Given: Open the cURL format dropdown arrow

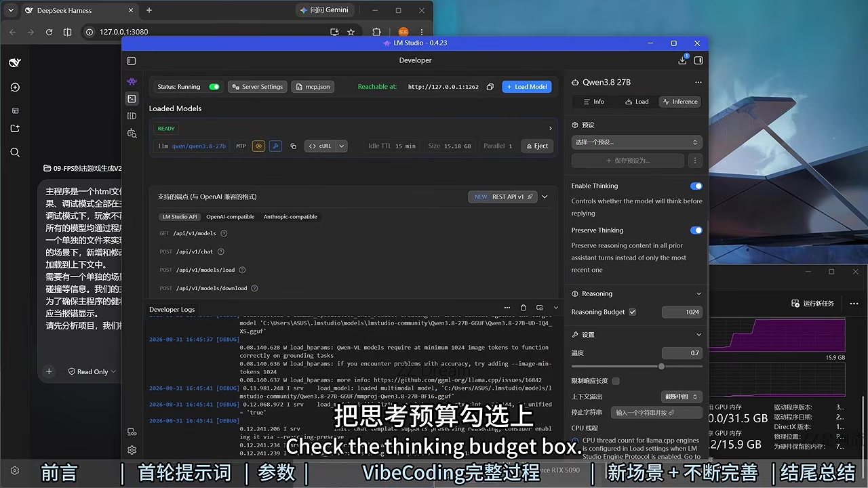Looking at the screenshot, I should (x=342, y=146).
